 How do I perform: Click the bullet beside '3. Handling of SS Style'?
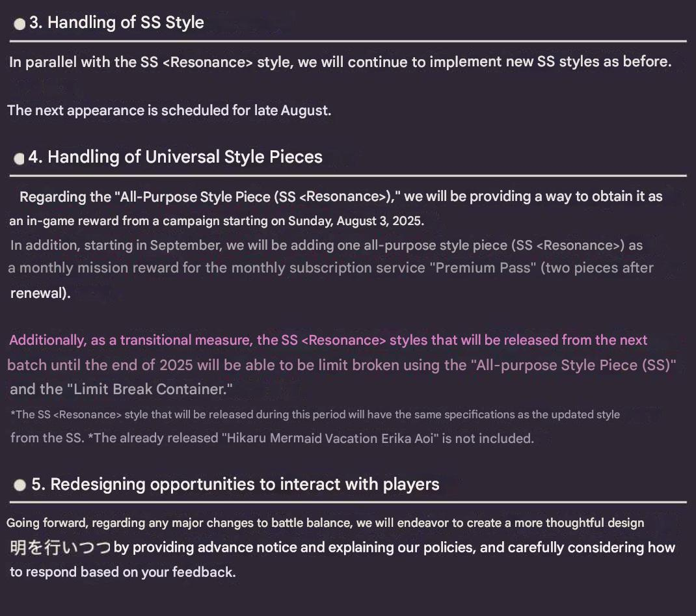pos(20,24)
